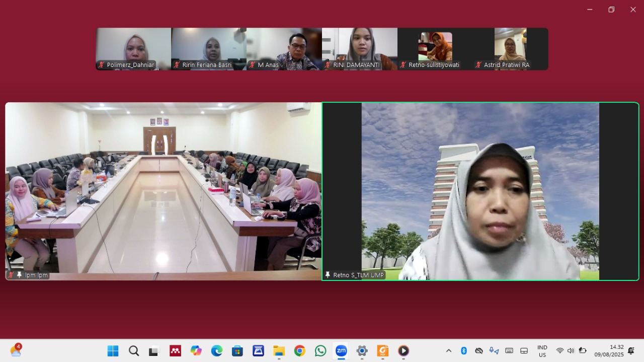Open the Settings gear in taskbar
Image resolution: width=644 pixels, height=362 pixels.
tap(362, 351)
